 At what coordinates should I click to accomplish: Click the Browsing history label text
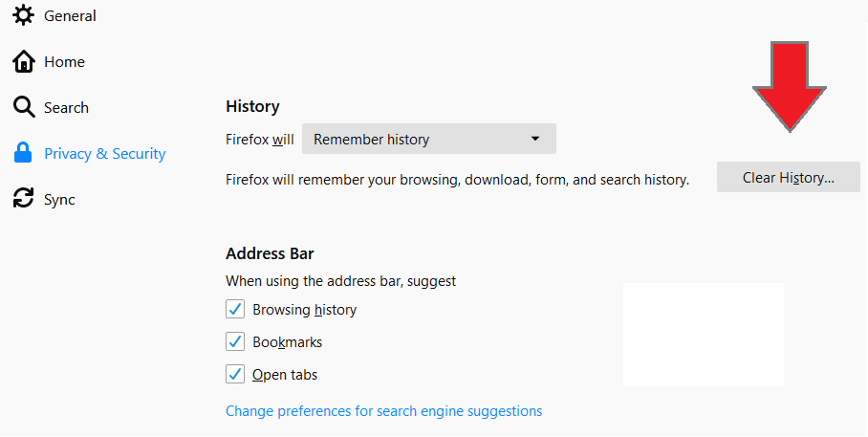pyautogui.click(x=304, y=310)
